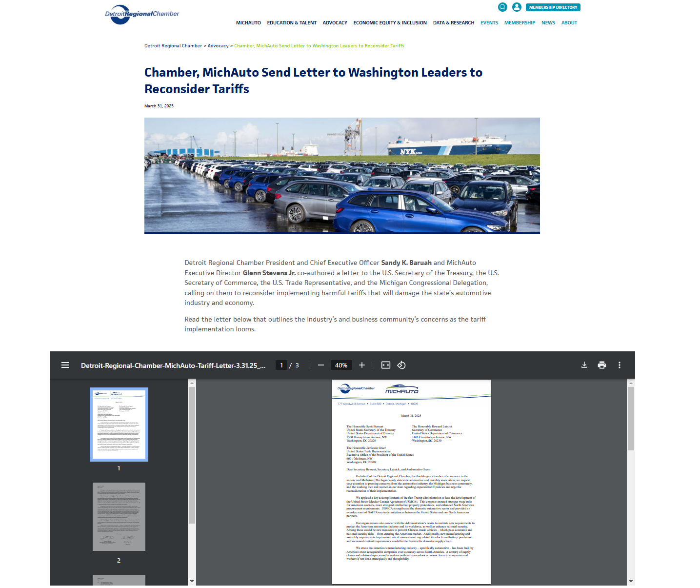Viewport: 700px width, 588px height.
Task: Open the ADVOCACY navigation menu
Action: pos(335,23)
